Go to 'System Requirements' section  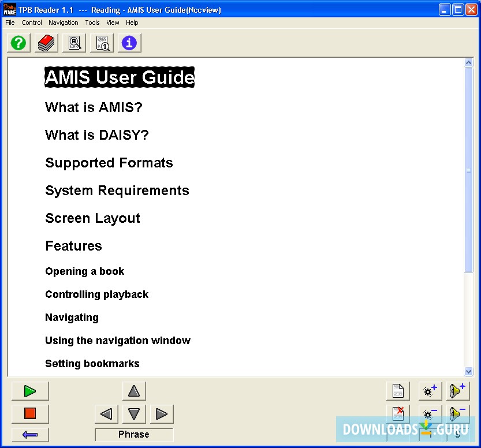[x=117, y=191]
